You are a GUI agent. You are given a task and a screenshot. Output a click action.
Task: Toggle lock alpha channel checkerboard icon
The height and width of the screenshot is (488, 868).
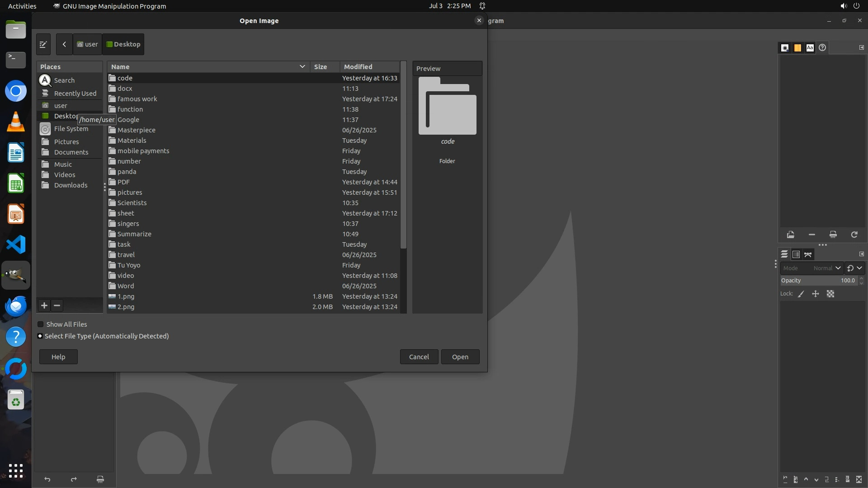(x=830, y=294)
